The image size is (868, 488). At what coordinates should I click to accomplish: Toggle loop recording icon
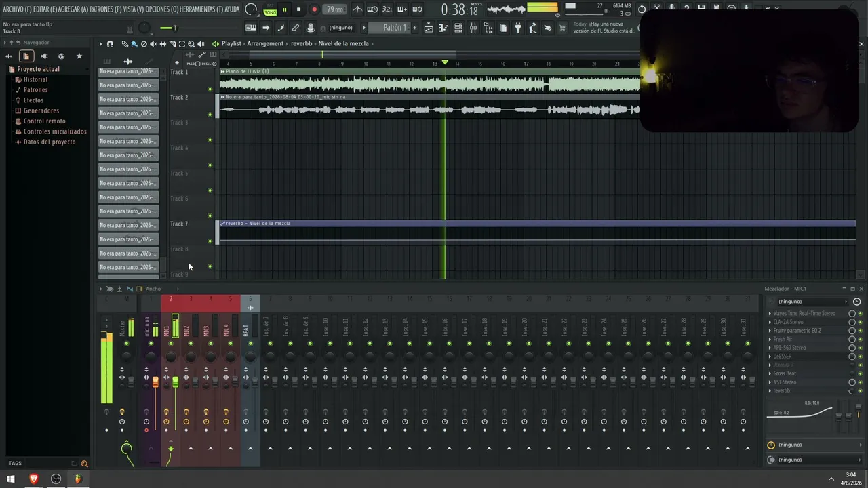417,9
